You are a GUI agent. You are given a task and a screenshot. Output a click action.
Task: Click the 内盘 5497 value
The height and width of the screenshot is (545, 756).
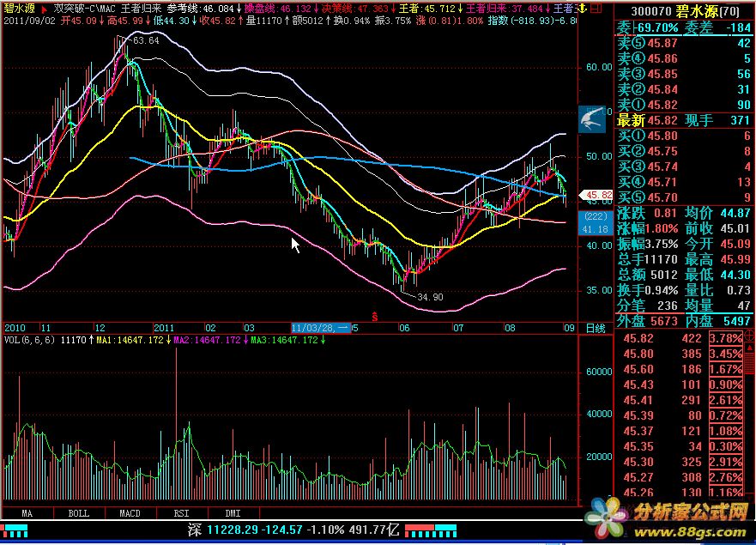717,321
